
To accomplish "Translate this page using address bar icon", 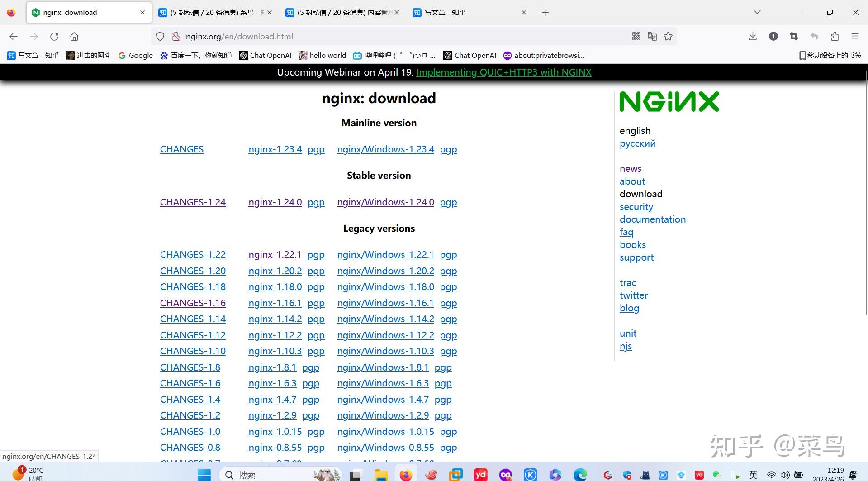I will [x=652, y=37].
